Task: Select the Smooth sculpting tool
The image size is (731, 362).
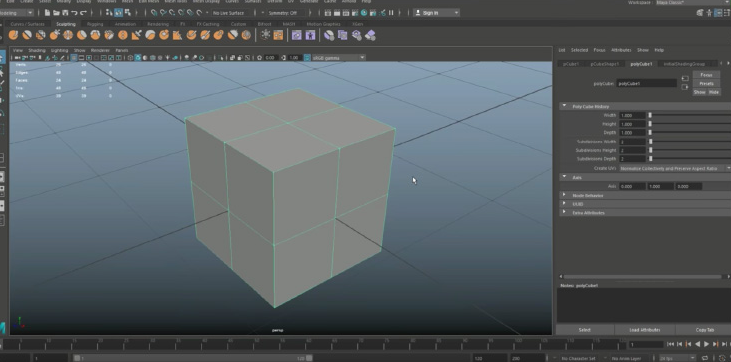Action: [x=27, y=35]
